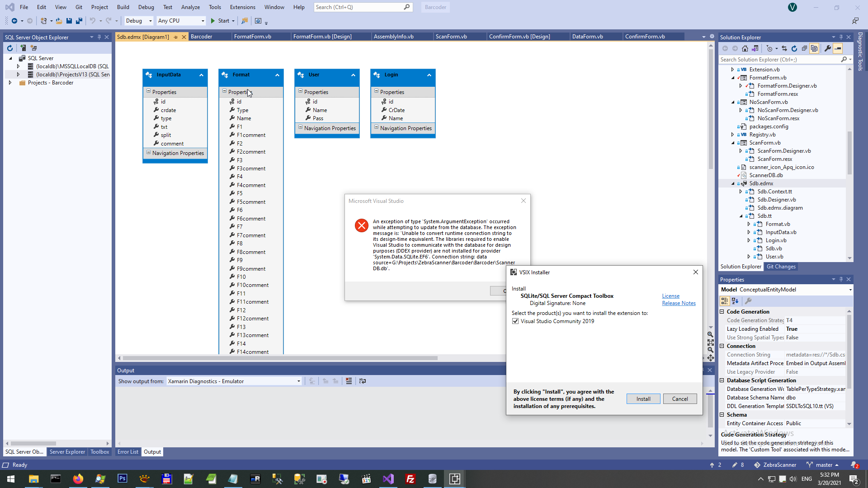
Task: Switch to ScanForm.vb tab
Action: pos(451,37)
